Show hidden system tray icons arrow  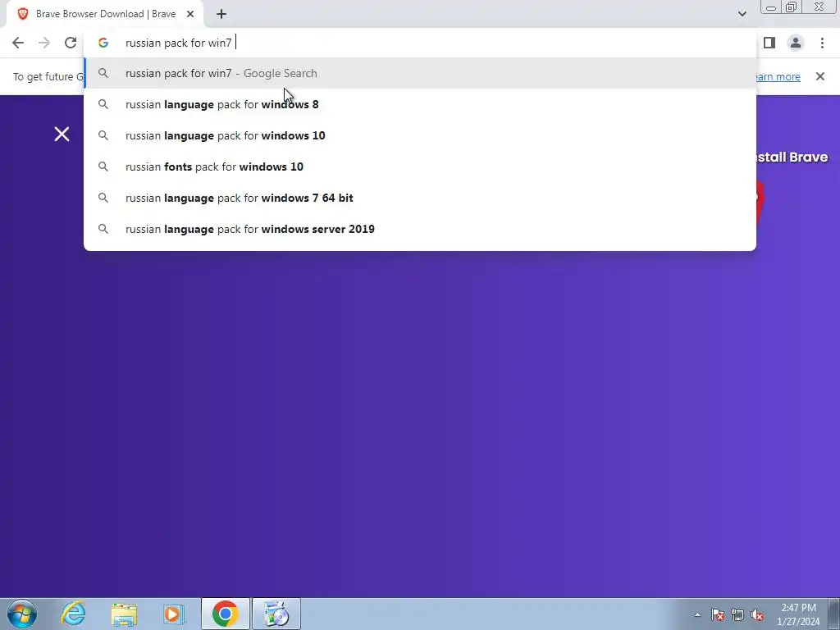697,614
